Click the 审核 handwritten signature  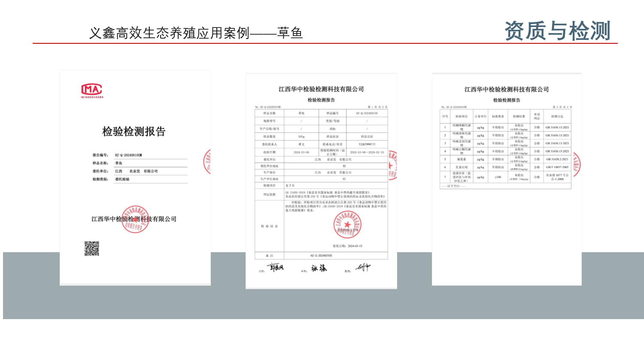coord(319,268)
